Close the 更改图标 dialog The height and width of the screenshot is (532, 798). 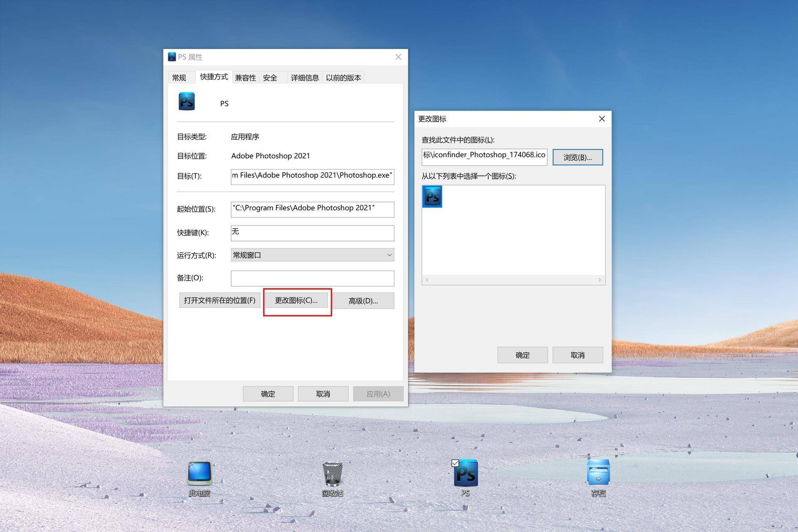(x=602, y=119)
